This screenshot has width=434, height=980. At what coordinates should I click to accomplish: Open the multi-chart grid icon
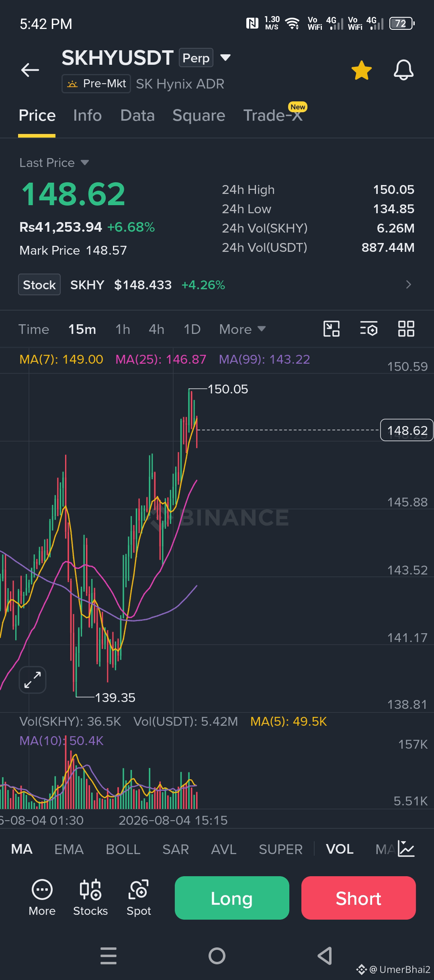click(x=406, y=329)
